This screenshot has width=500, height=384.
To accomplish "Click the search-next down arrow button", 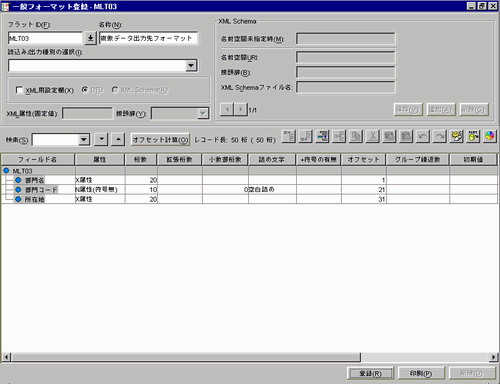I will [x=101, y=139].
